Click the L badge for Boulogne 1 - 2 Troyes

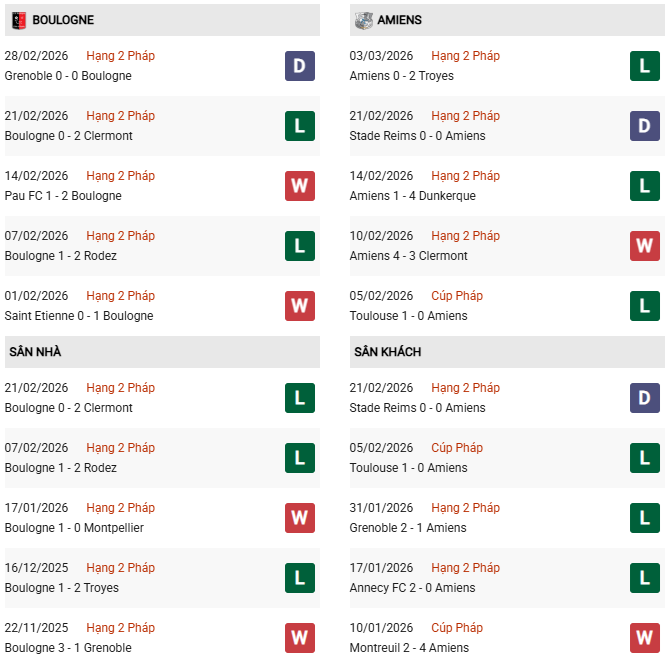[x=300, y=578]
